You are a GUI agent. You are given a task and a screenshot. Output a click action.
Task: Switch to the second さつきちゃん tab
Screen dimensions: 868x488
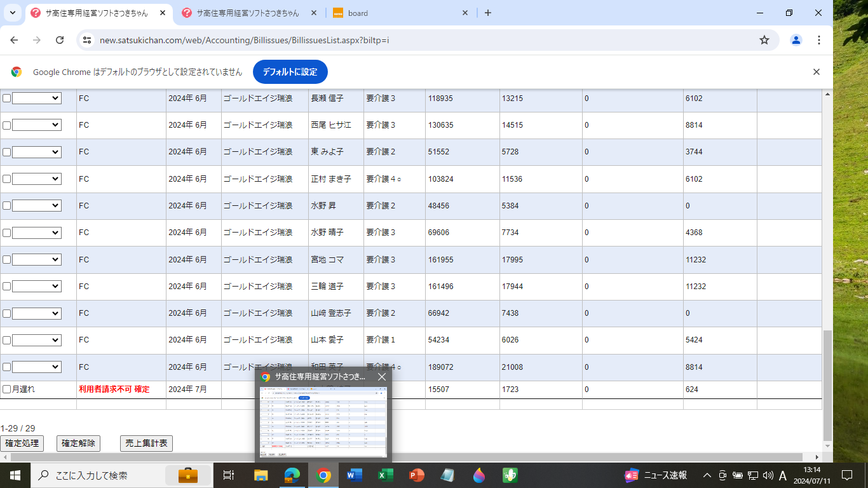[248, 13]
